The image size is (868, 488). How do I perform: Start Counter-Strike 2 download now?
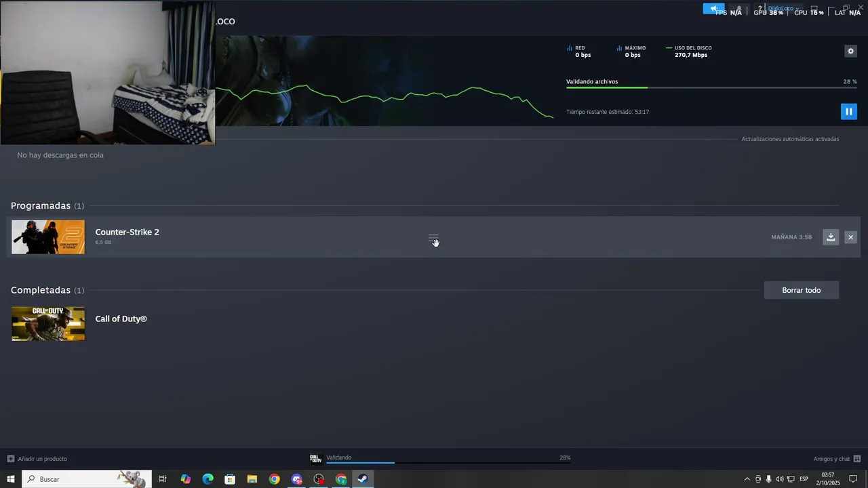831,237
